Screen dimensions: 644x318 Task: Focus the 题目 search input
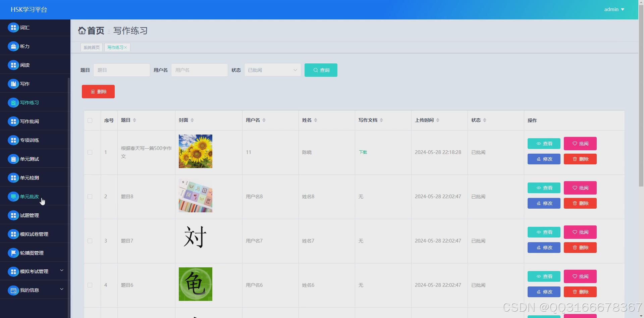[x=122, y=70]
